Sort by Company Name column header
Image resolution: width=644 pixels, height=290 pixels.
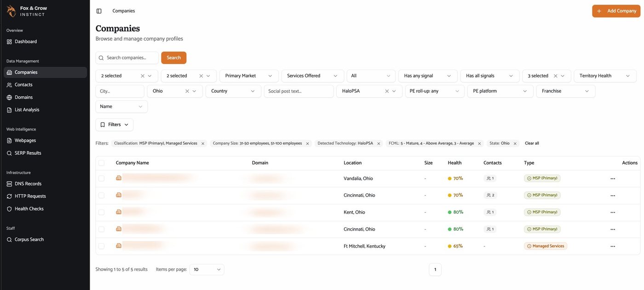(132, 163)
